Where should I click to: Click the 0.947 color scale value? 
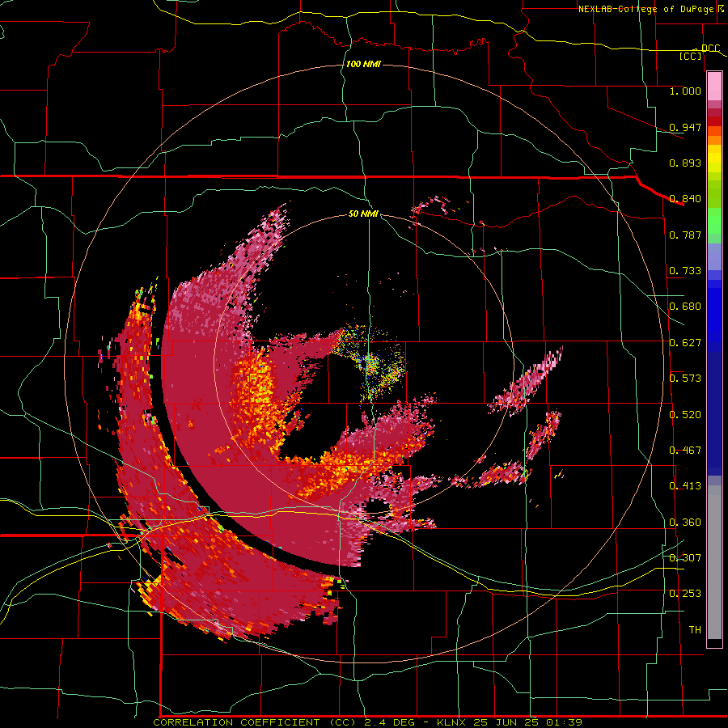click(685, 127)
